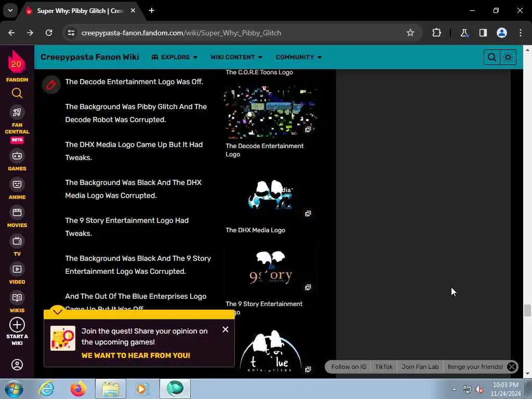
Task: Open the Out Of The Blue logo thumbnail
Action: click(270, 351)
